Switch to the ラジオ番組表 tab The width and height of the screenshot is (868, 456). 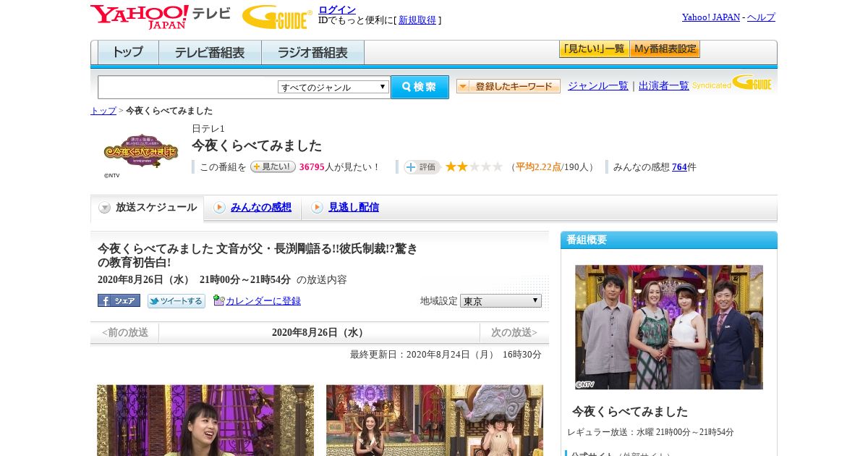(x=312, y=53)
